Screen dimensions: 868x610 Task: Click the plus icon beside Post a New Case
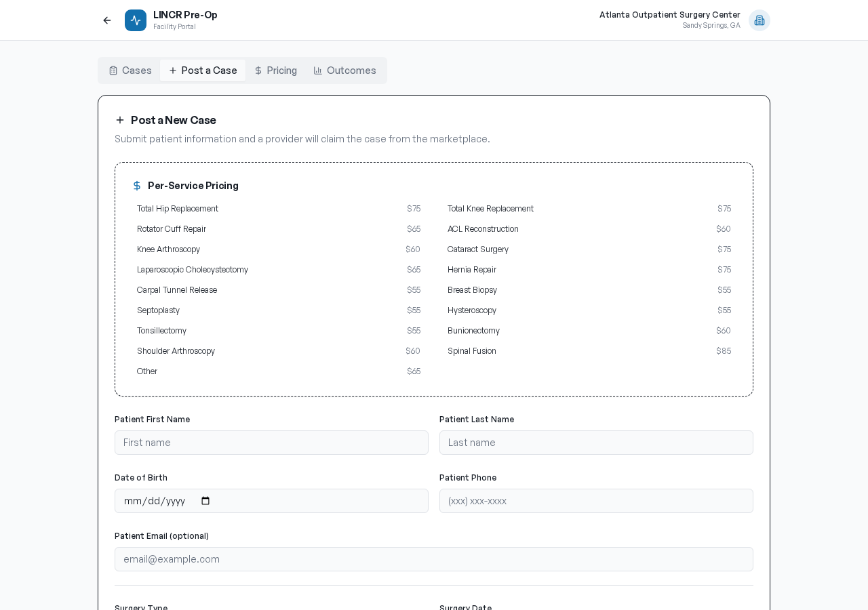point(120,120)
